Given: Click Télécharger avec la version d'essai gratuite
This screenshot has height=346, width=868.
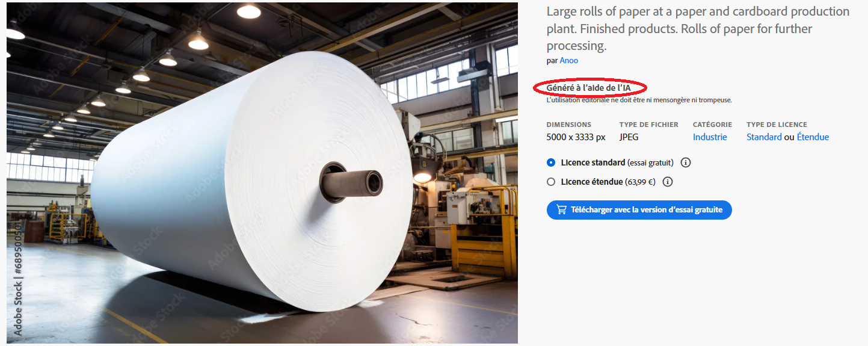Looking at the screenshot, I should click(x=639, y=210).
